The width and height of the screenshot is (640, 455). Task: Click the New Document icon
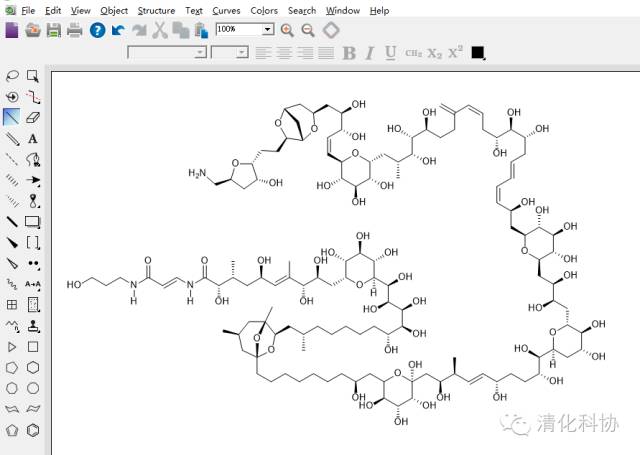coord(12,30)
